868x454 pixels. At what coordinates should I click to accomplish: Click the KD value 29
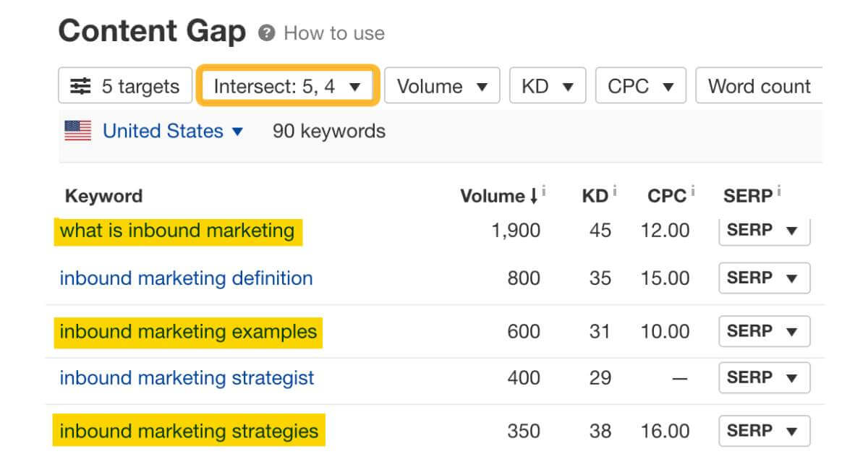600,378
